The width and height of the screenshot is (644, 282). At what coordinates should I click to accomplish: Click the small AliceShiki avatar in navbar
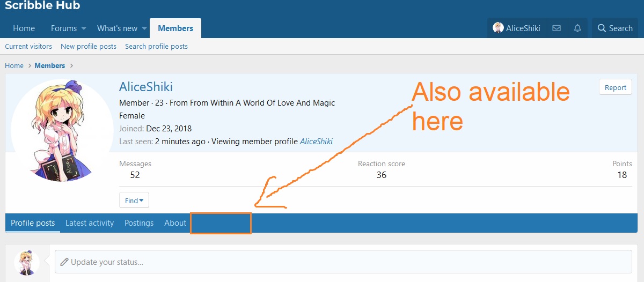[x=498, y=28]
